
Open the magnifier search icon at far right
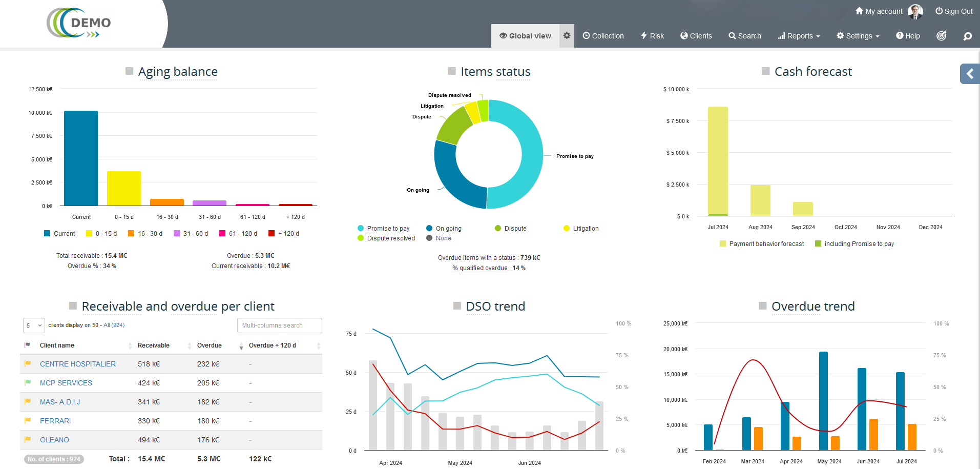tap(967, 36)
